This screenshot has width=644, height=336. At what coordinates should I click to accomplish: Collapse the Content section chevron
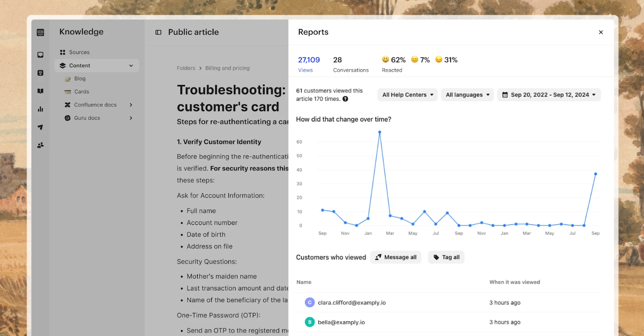(x=131, y=65)
